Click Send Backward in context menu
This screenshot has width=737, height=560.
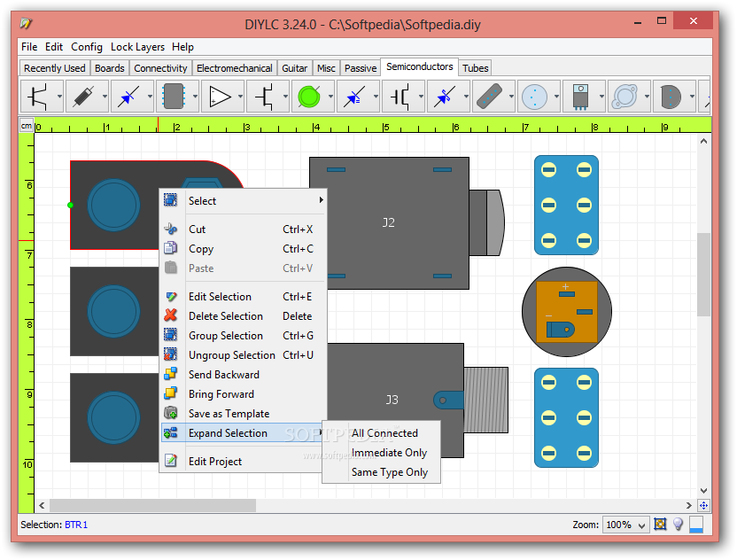[243, 375]
